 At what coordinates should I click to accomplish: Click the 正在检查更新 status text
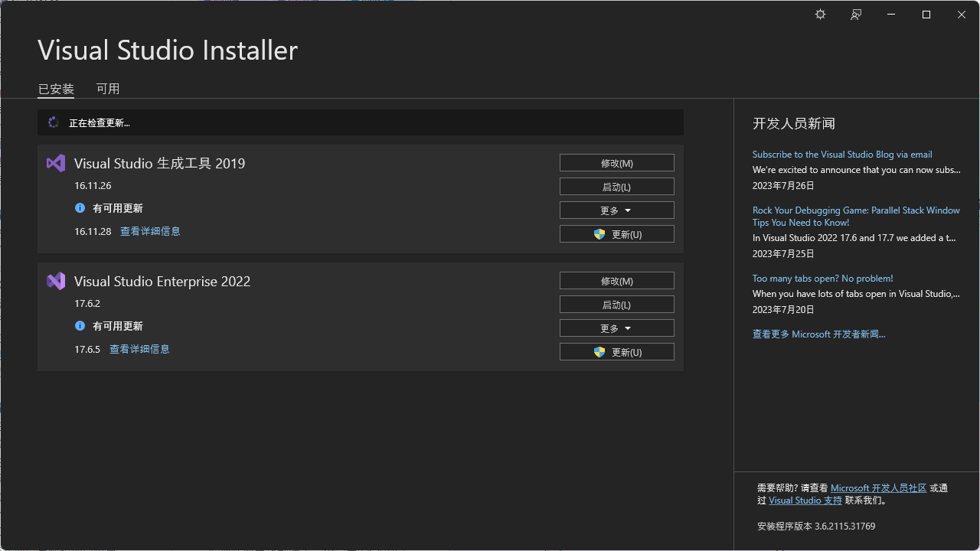100,122
